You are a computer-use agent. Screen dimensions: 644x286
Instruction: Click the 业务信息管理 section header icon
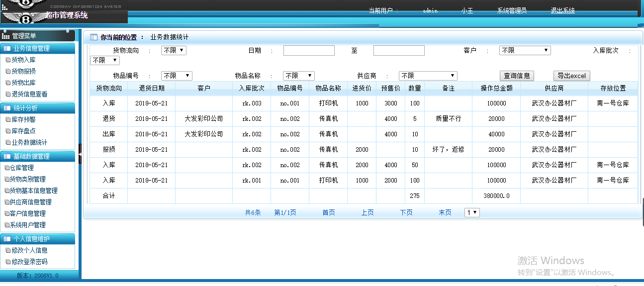[7, 49]
